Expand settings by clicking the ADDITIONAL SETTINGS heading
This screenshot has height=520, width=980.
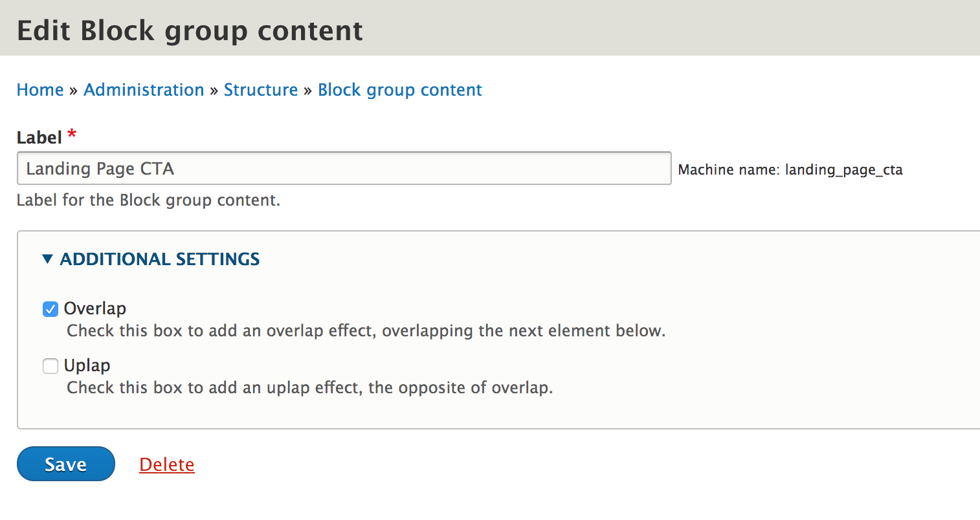pos(159,259)
